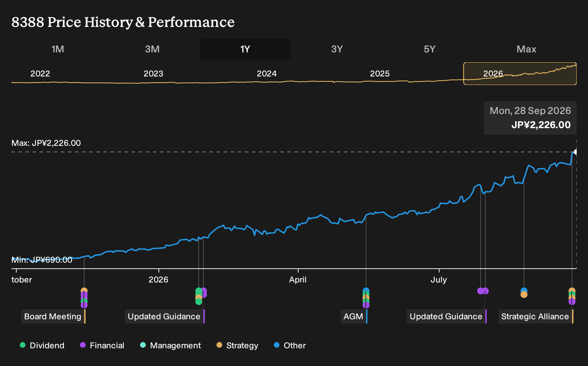Screen dimensions: 588x366
Task: Click bottom purple dot above Board Meeting
Action: coord(84,305)
